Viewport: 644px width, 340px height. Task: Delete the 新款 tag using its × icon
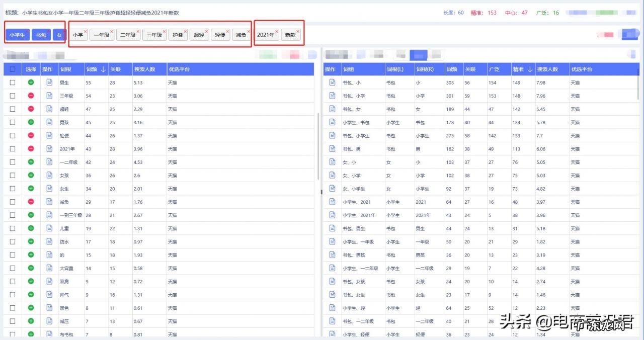click(x=298, y=31)
